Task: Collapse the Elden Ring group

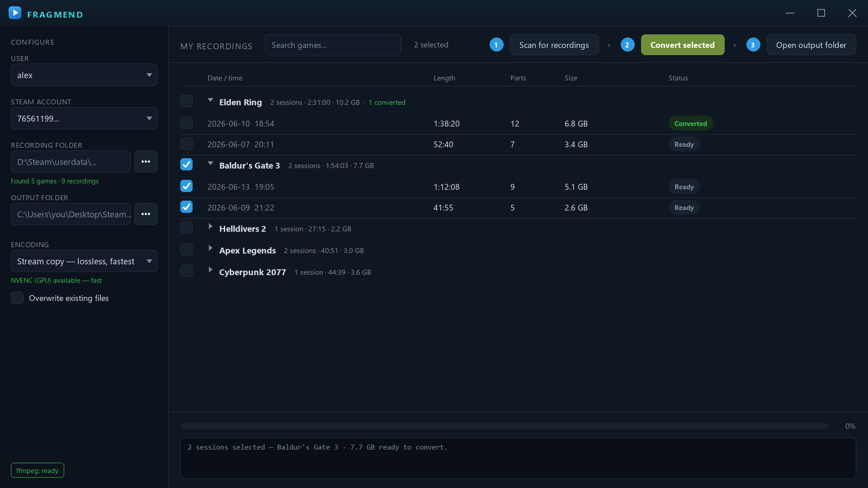Action: coord(210,100)
